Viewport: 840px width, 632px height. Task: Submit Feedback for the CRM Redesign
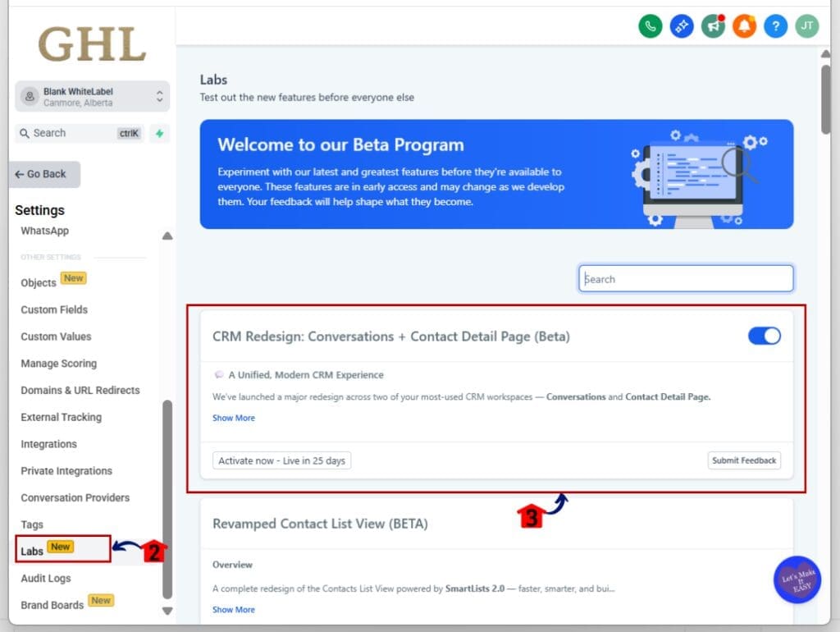(x=743, y=460)
